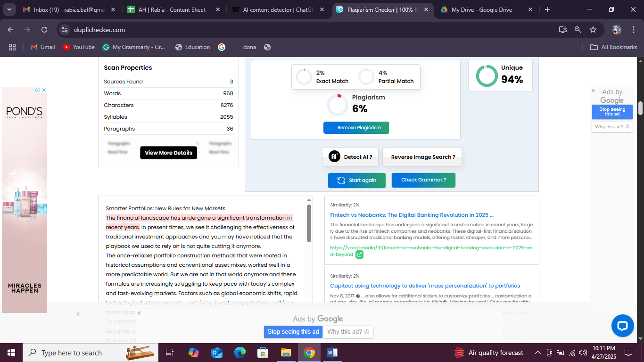Show hidden system tray icons

[537, 353]
